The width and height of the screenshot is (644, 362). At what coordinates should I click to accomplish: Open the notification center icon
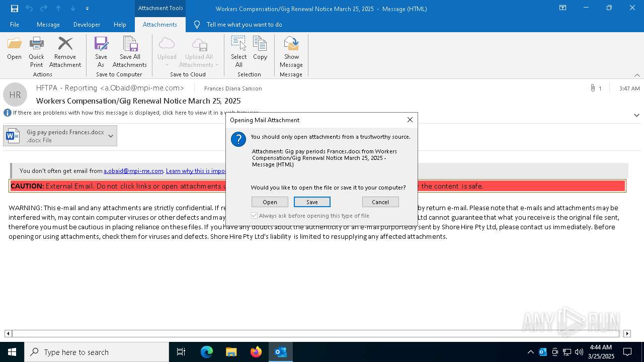coord(627,352)
